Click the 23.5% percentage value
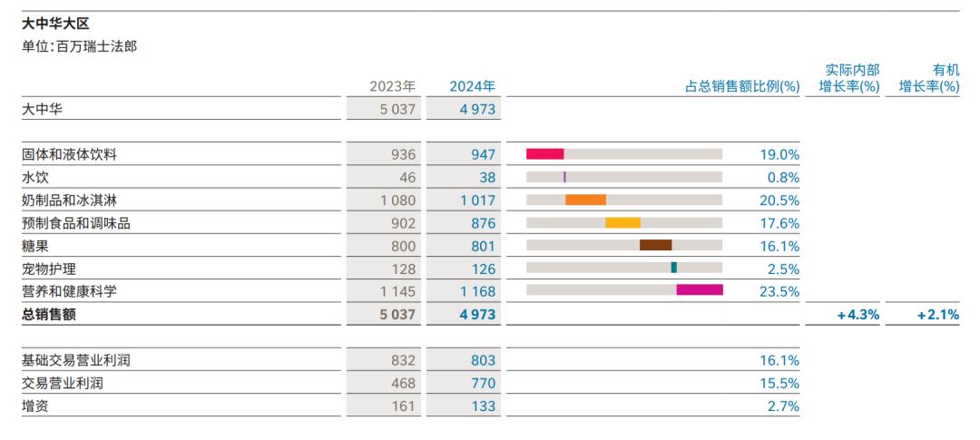Viewport: 980px width, 440px height. click(780, 292)
